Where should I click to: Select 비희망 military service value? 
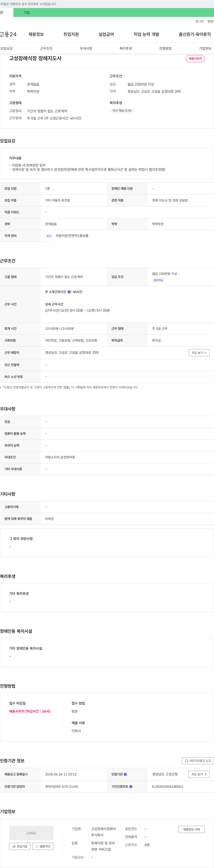(x=49, y=519)
